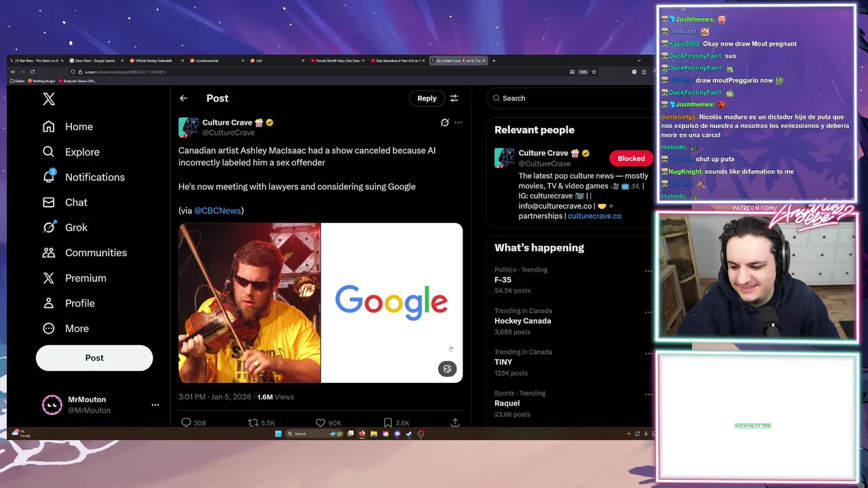Click the white Post button
Image resolution: width=868 pixels, height=488 pixels.
[x=94, y=358]
